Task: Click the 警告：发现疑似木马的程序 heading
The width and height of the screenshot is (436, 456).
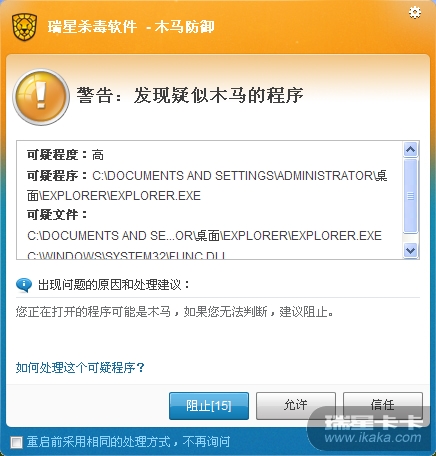Action: point(190,96)
